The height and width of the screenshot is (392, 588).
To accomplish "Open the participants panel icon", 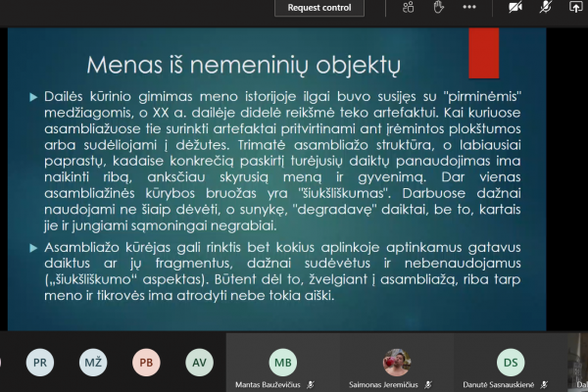I will pyautogui.click(x=408, y=7).
